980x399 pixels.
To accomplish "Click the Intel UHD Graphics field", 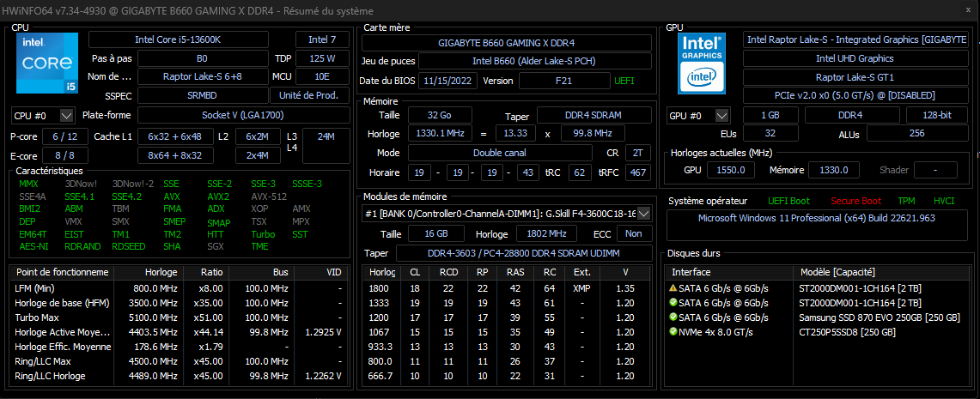I will 855,58.
